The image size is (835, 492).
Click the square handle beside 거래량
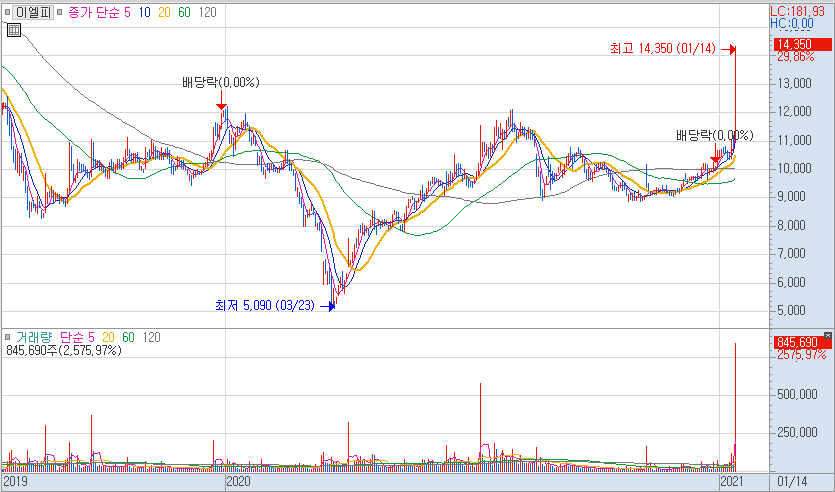pyautogui.click(x=7, y=337)
